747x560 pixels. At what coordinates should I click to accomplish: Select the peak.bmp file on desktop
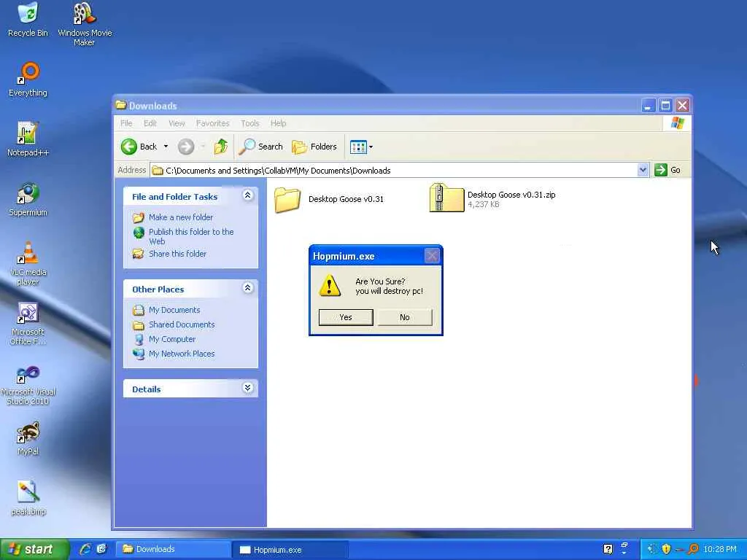28,497
